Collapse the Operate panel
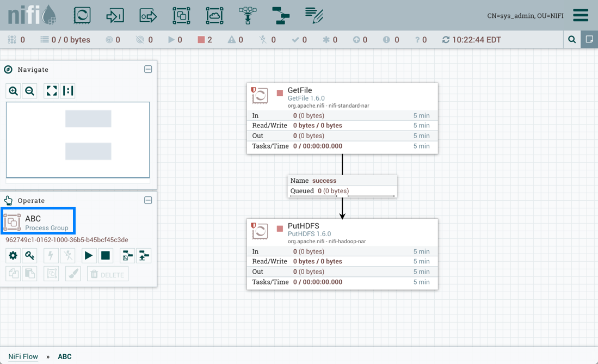 [148, 200]
